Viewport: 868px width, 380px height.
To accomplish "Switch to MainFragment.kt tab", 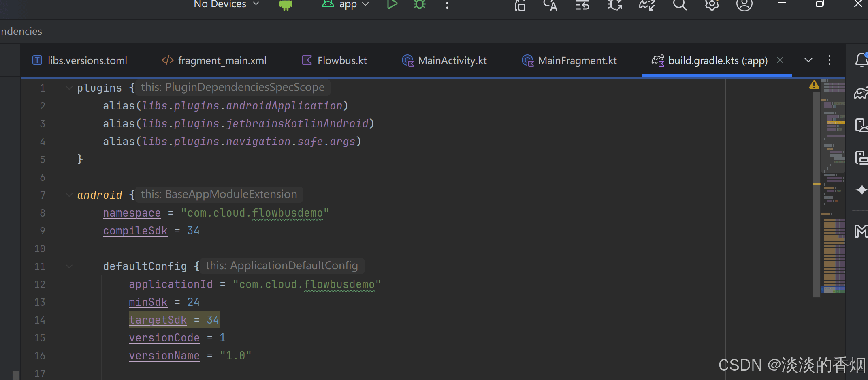I will tap(569, 60).
